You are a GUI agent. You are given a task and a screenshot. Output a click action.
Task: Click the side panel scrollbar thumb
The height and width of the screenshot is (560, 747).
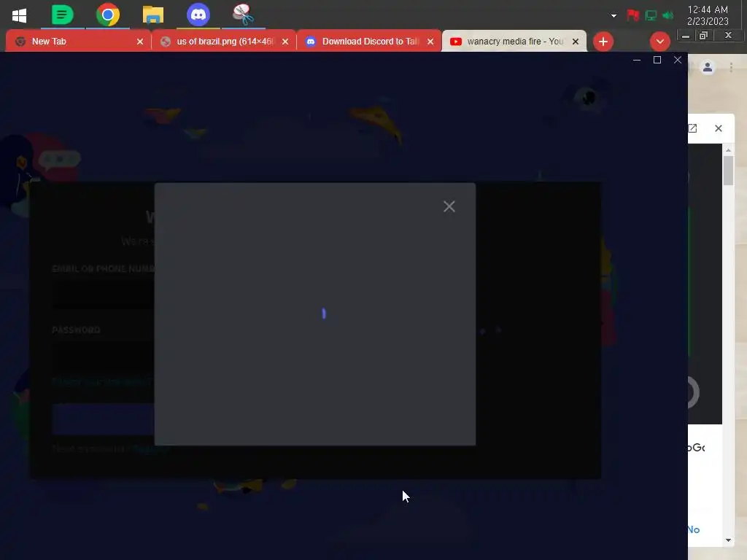pos(728,171)
